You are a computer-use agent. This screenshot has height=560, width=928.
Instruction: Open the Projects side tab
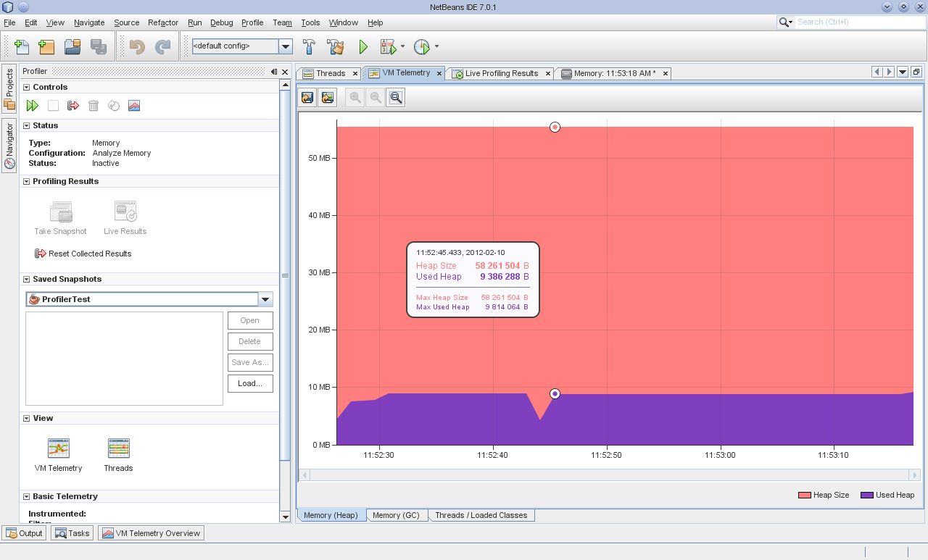9,89
